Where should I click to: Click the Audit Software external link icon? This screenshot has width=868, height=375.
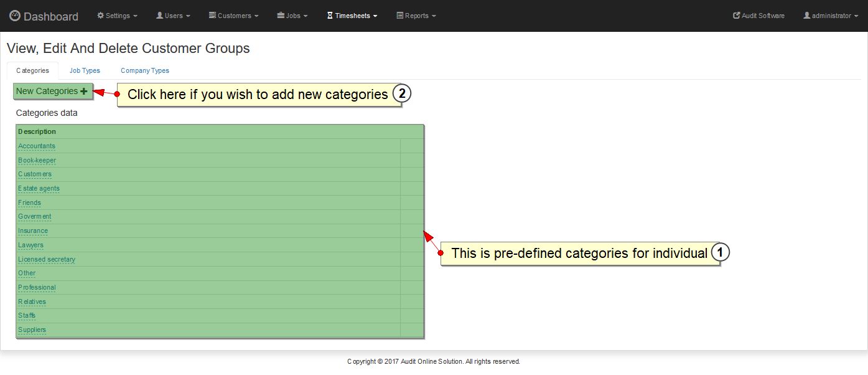click(737, 16)
